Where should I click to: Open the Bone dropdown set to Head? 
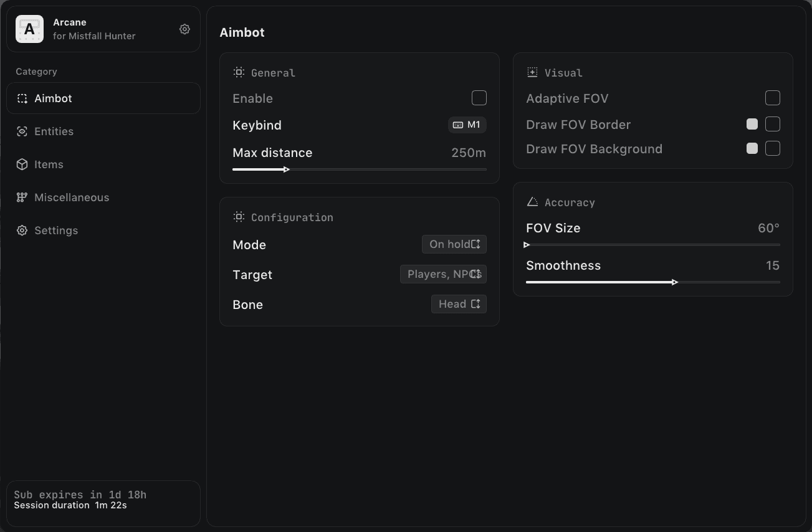pyautogui.click(x=459, y=304)
